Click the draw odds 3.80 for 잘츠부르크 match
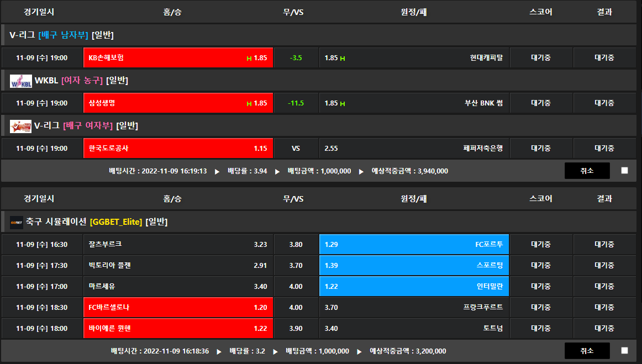The image size is (642, 364). [296, 244]
